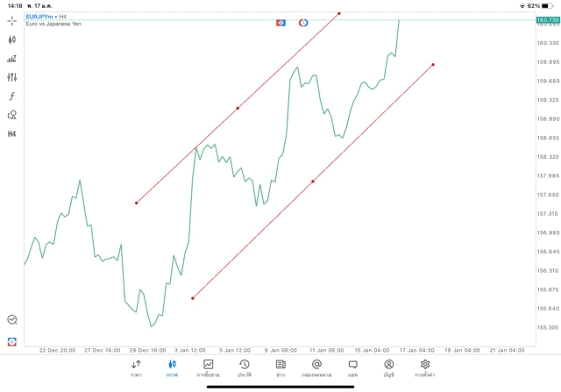
Task: Open the Chat tab (แชท)
Action: point(352,368)
